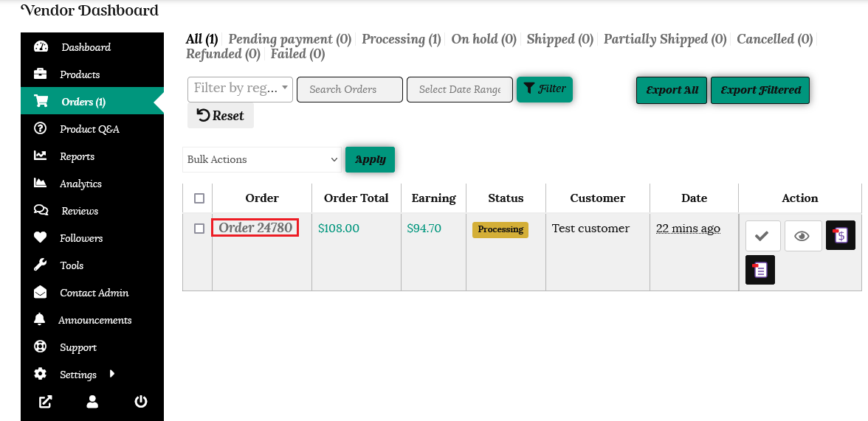The height and width of the screenshot is (421, 868).
Task: View order details with the eye icon
Action: (x=802, y=236)
